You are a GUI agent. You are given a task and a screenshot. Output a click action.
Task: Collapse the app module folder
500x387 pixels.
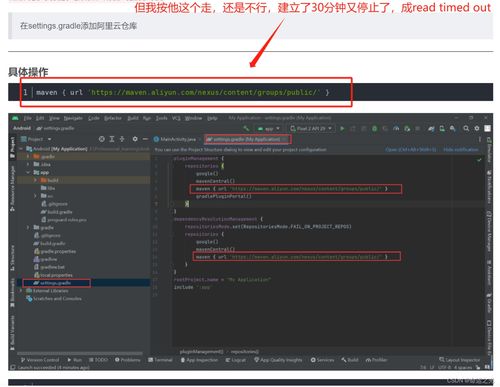28,172
